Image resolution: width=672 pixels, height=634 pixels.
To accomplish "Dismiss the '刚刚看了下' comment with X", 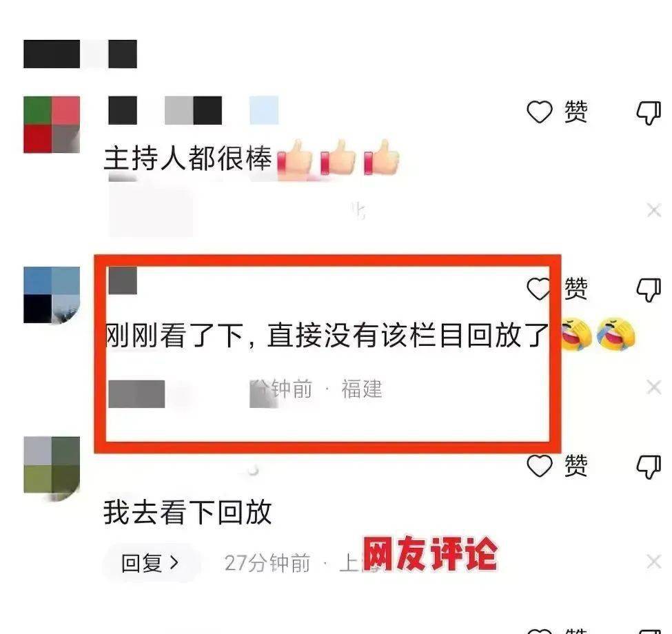I will click(x=654, y=387).
